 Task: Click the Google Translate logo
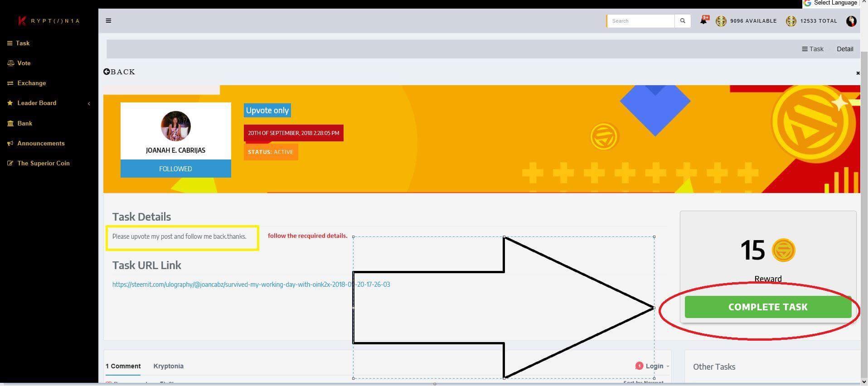tap(807, 3)
